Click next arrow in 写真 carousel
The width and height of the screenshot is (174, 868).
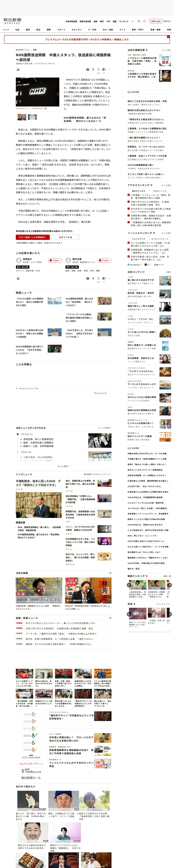[x=170, y=614]
